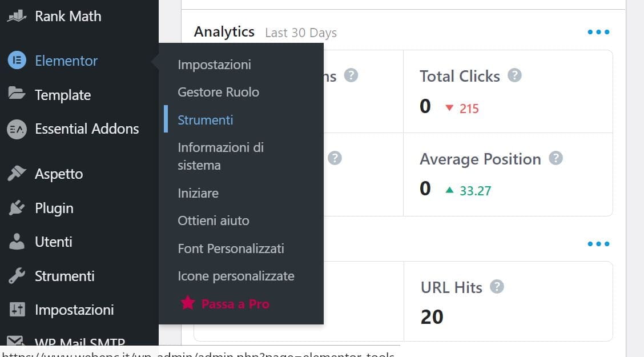The width and height of the screenshot is (644, 357).
Task: Click the help icon beside Total Clicks
Action: tap(514, 75)
